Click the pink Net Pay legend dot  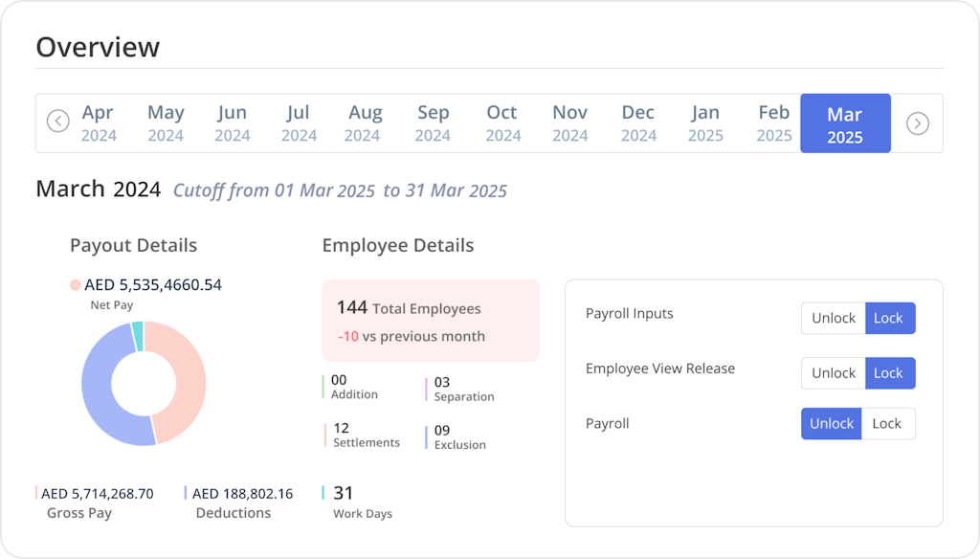(76, 283)
